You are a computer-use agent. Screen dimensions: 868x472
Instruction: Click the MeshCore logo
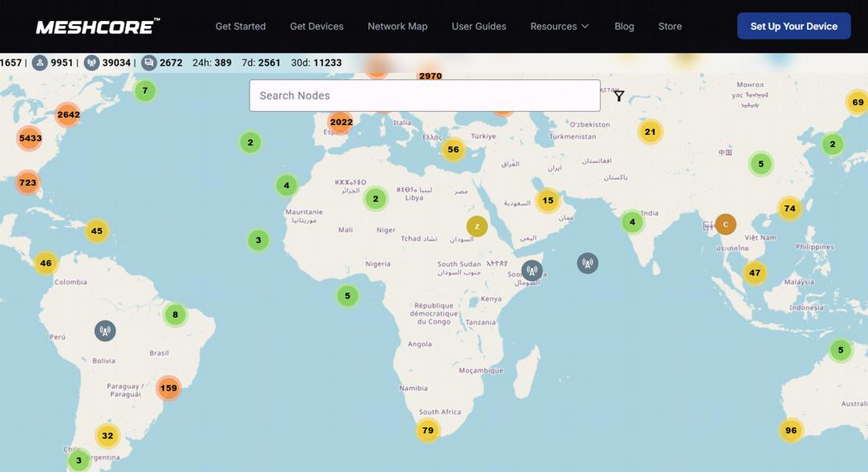(98, 27)
